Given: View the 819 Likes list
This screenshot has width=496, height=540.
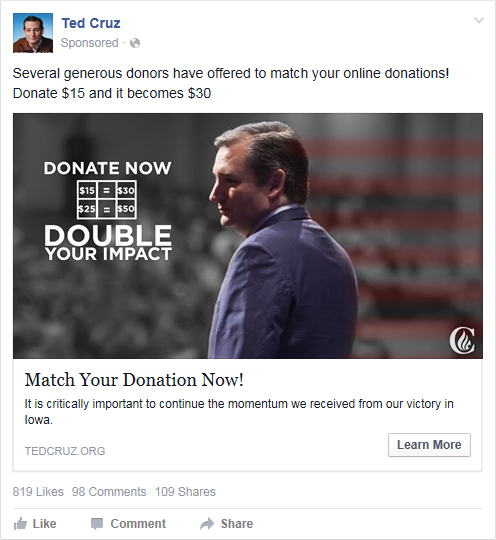Looking at the screenshot, I should click(x=38, y=491).
